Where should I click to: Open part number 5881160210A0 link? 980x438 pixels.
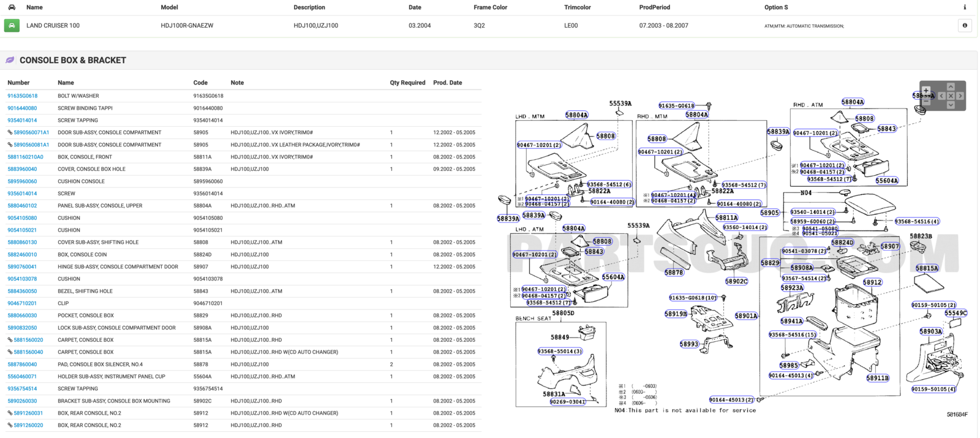[x=25, y=157]
